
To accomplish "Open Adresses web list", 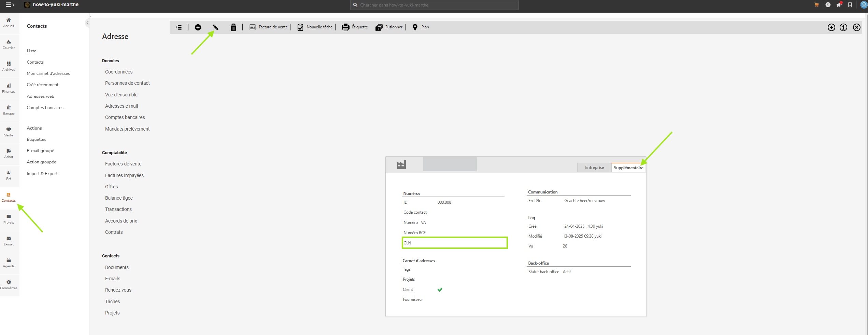I will (x=41, y=96).
